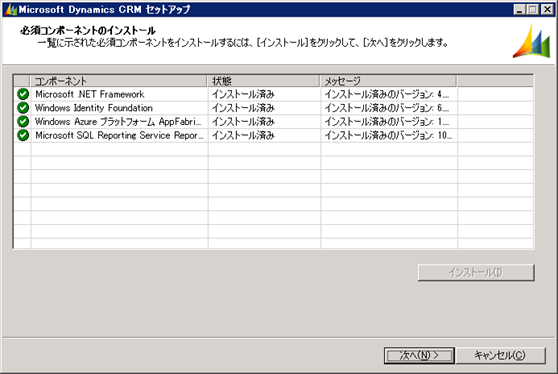Click インストール済み status for .NET Framework
The width and height of the screenshot is (558, 374).
click(243, 94)
